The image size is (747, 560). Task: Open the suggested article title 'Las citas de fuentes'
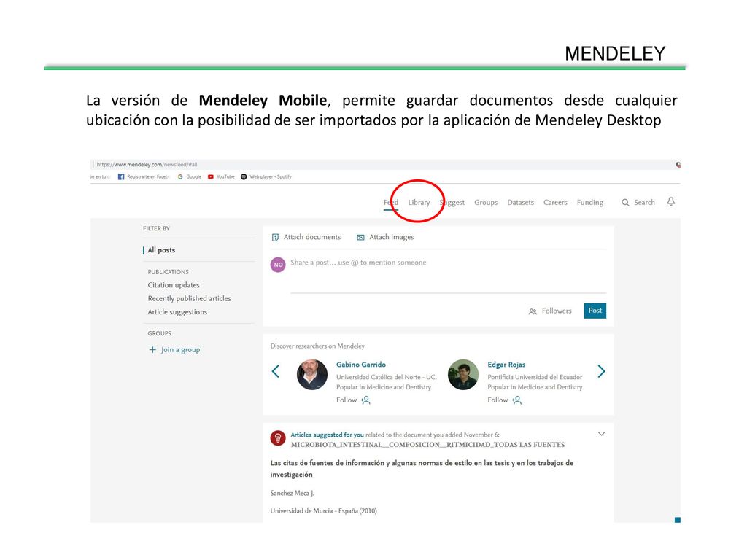click(422, 469)
